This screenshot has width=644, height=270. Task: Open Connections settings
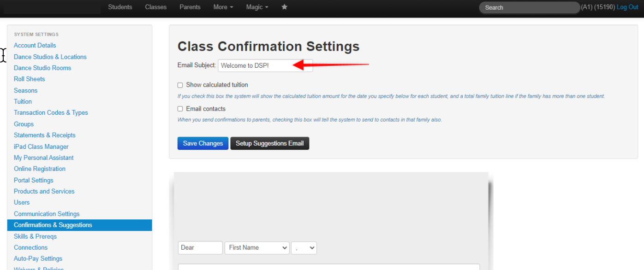pos(30,247)
